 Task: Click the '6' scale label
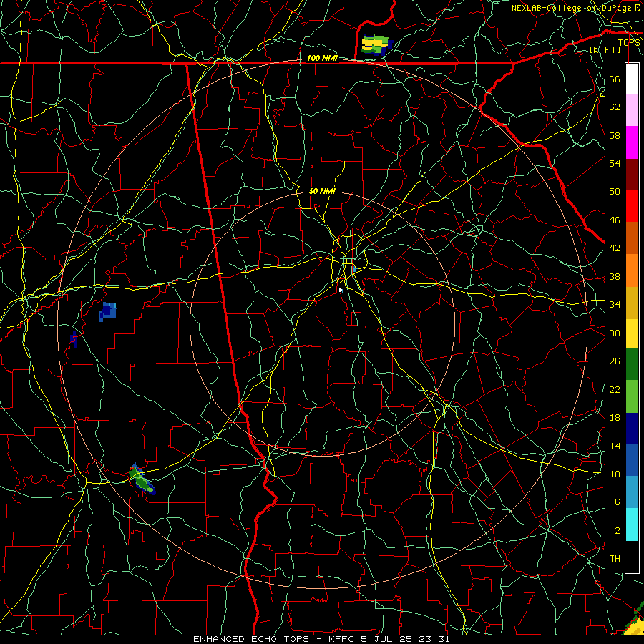coord(617,502)
